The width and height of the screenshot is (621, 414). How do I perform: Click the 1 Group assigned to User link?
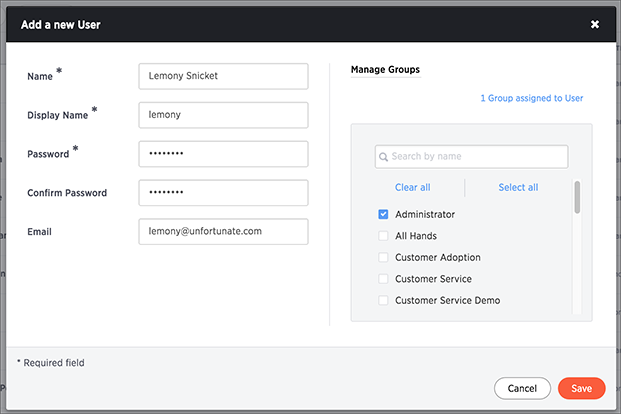[x=531, y=98]
